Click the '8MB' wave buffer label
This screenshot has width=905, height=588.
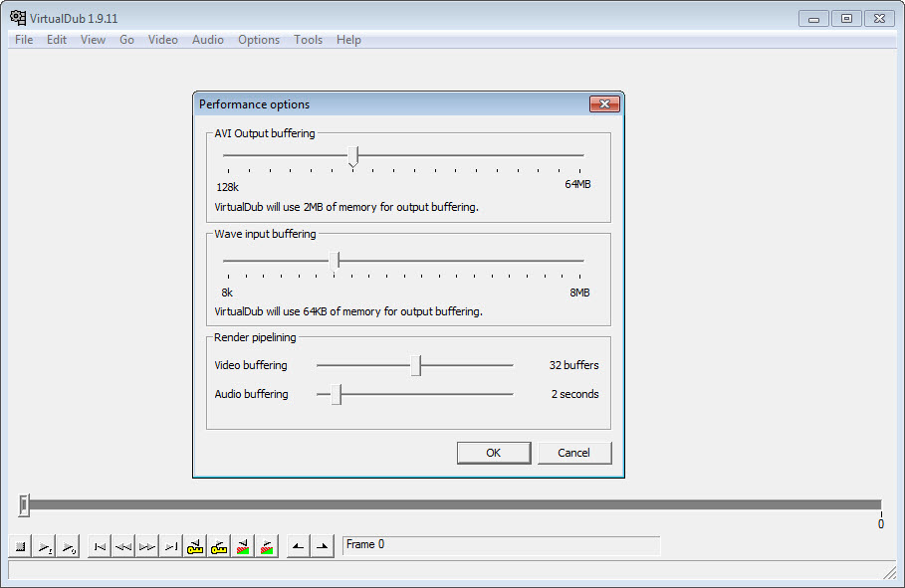tap(579, 293)
